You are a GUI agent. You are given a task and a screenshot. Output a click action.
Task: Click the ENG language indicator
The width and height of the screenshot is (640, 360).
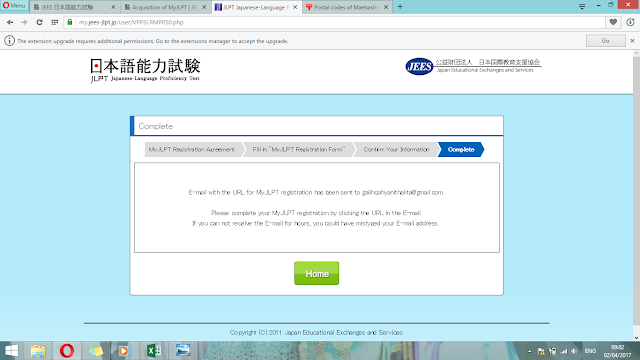pos(590,351)
